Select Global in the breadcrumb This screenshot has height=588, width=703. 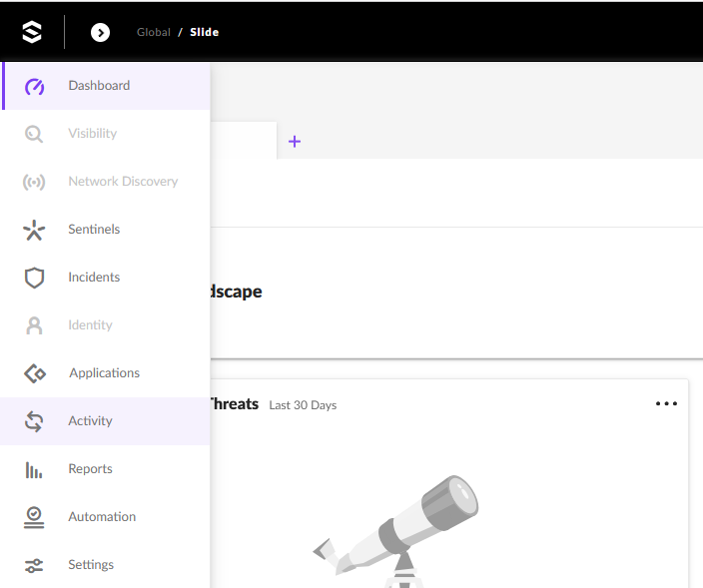coord(154,32)
